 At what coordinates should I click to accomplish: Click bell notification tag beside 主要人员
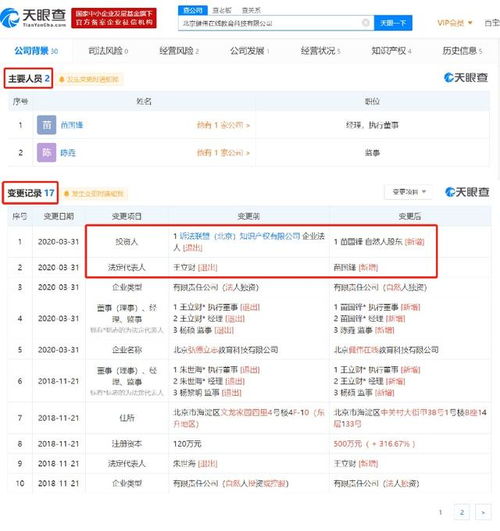(89, 79)
